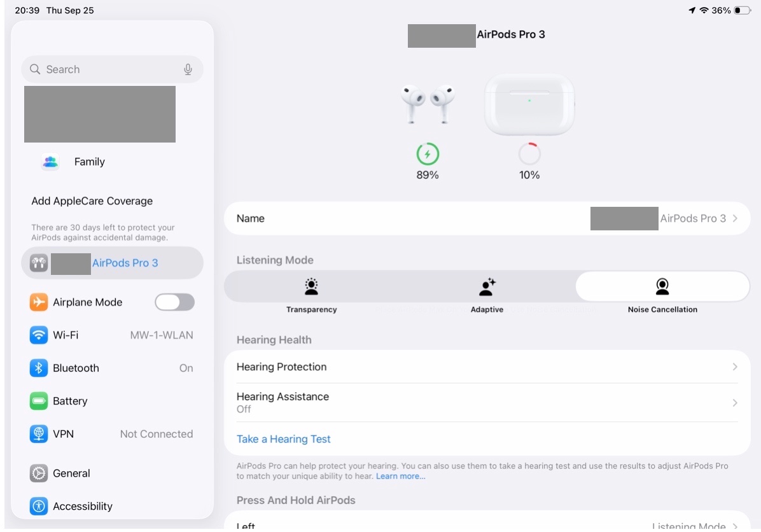
Task: Tap the General gear icon
Action: (39, 473)
